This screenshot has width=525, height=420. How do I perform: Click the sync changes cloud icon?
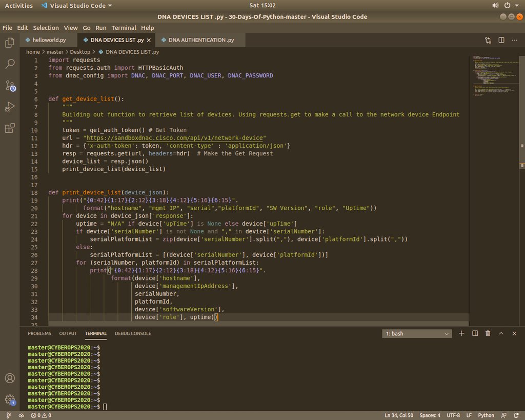click(22, 415)
